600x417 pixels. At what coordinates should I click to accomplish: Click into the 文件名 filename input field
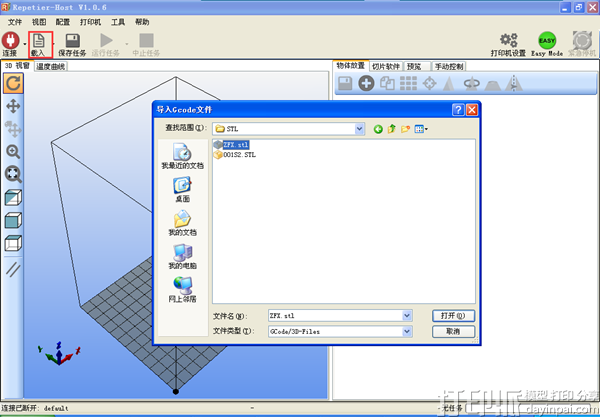click(x=336, y=316)
